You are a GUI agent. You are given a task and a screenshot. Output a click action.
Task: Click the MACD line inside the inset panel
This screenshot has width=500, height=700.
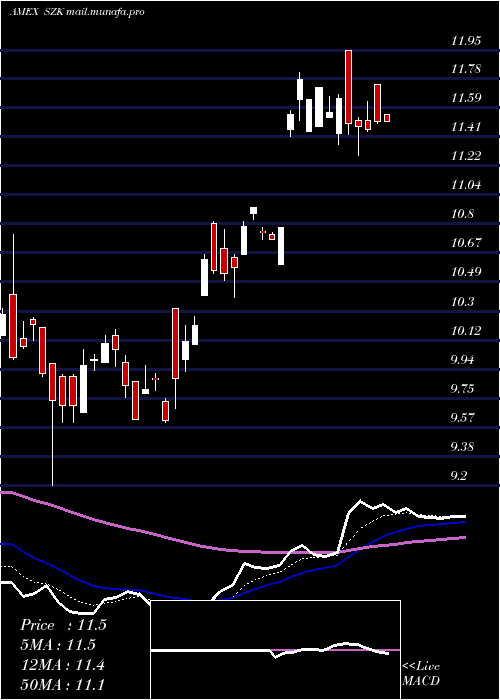(270, 650)
